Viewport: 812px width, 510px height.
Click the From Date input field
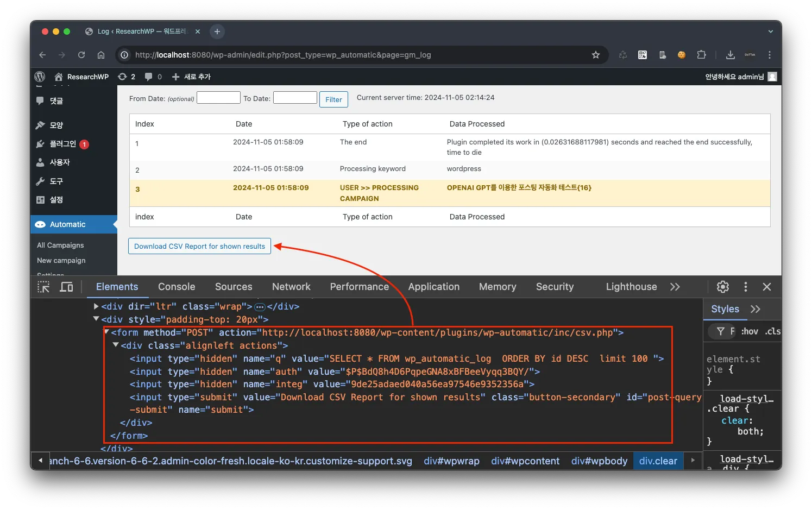tap(218, 98)
